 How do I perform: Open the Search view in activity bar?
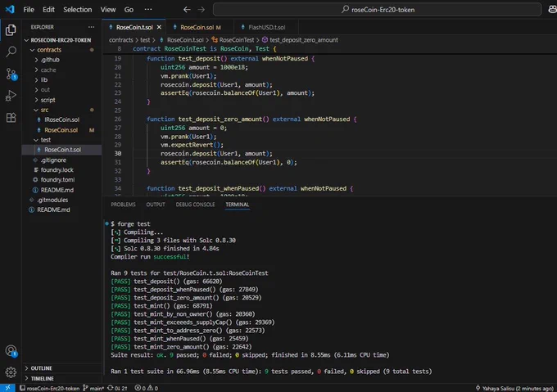(x=11, y=52)
